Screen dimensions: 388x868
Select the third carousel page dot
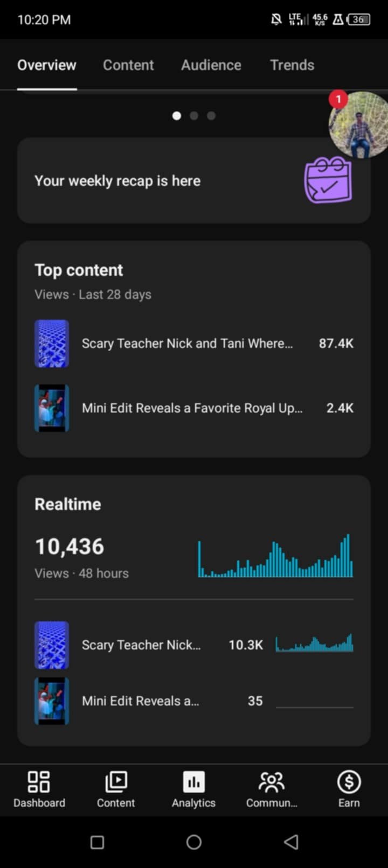coord(211,116)
